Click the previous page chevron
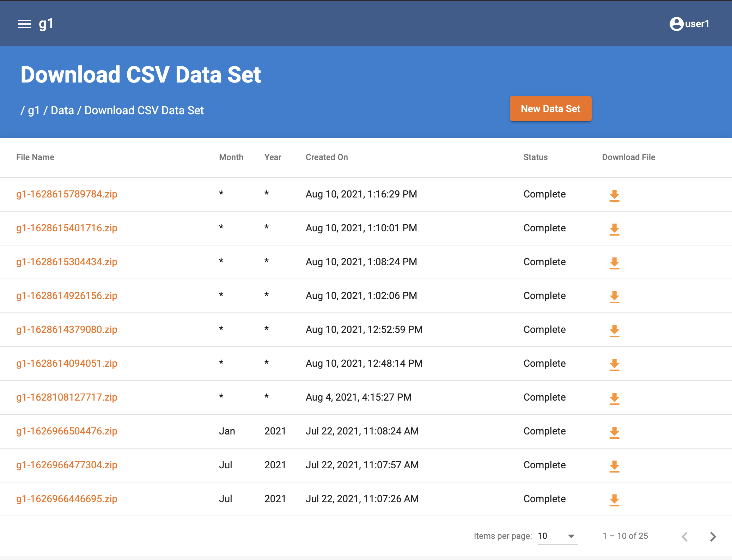 684,536
